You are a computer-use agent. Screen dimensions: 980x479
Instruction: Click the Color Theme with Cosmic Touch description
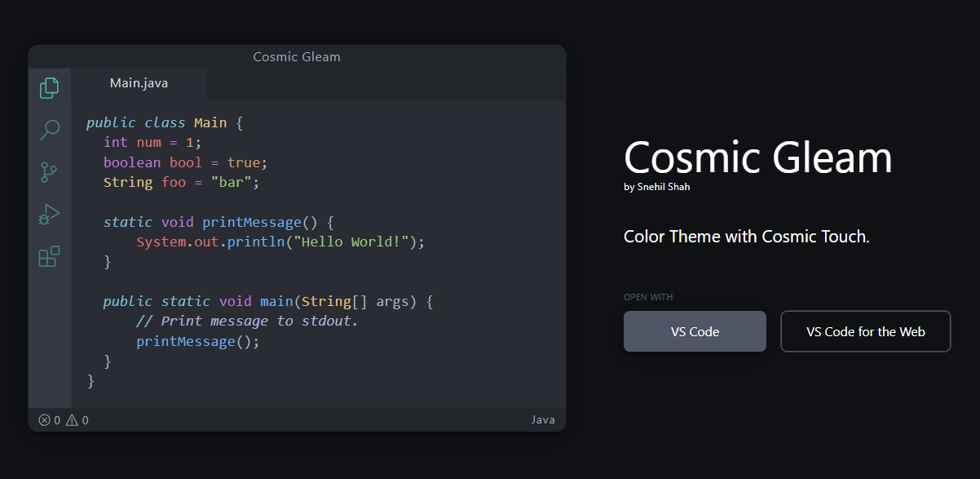746,237
